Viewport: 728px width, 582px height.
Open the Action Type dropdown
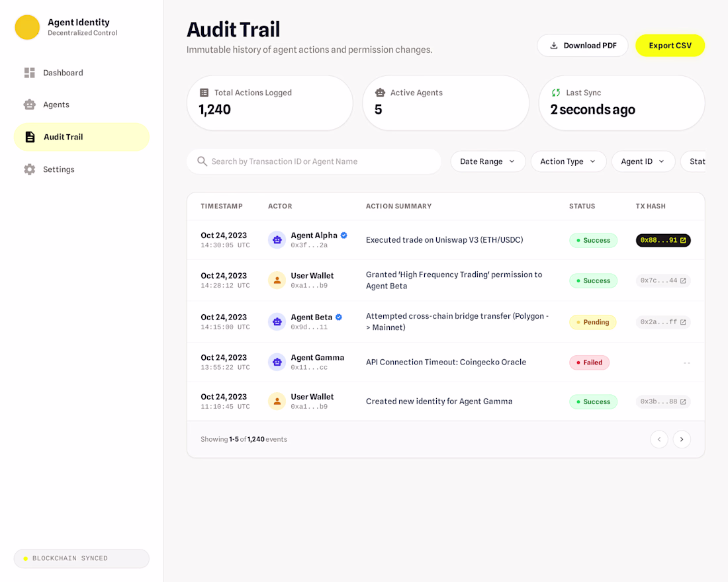(x=568, y=161)
